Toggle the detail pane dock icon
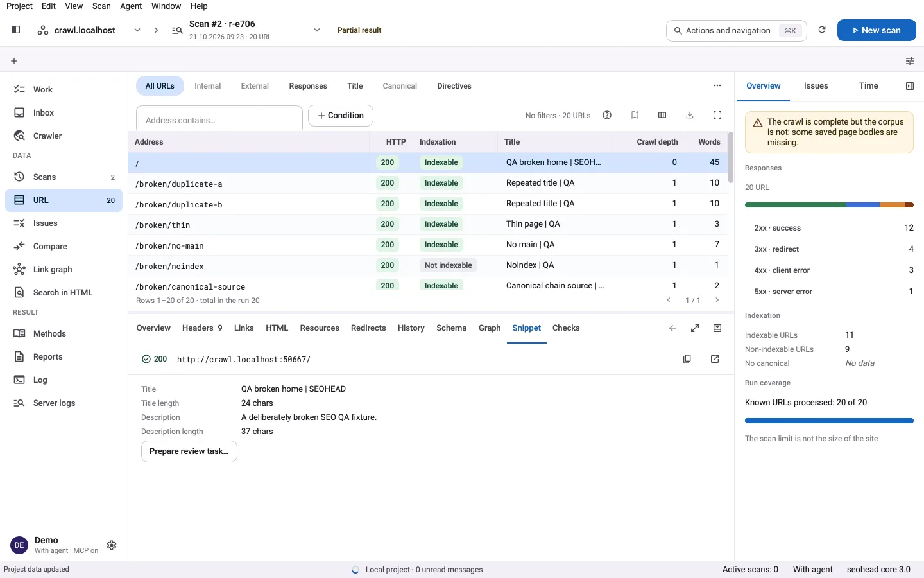 click(717, 328)
